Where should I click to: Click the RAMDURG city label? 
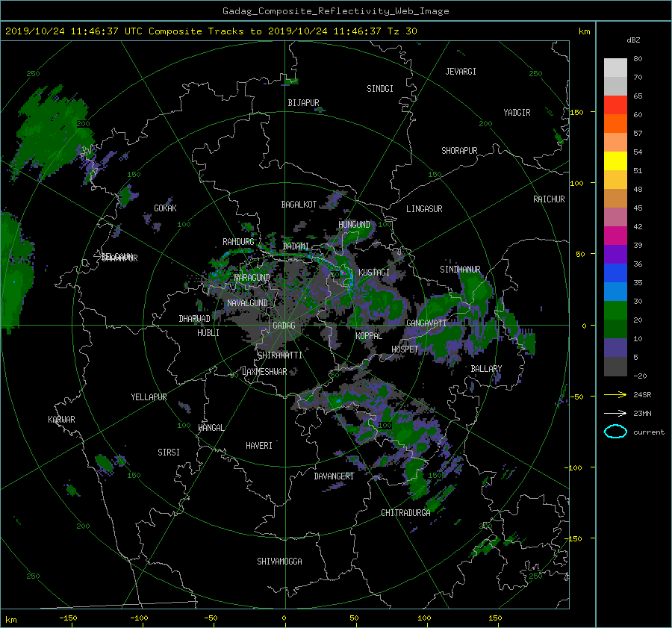(238, 242)
